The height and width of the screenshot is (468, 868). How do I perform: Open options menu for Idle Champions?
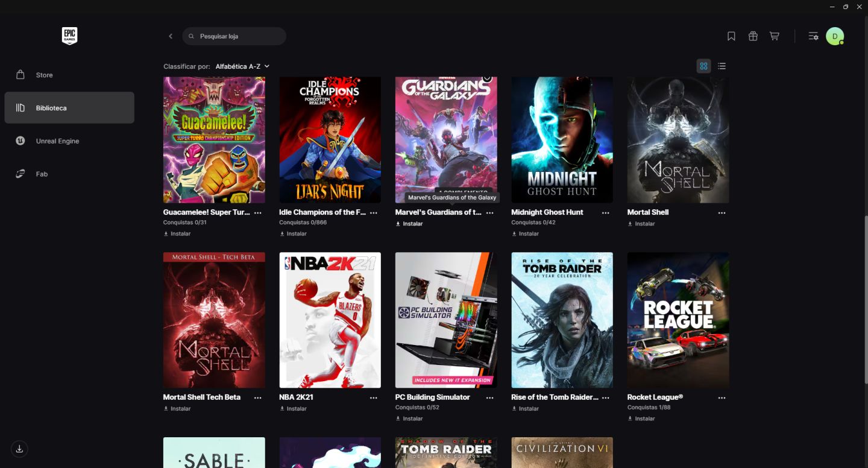coord(374,212)
